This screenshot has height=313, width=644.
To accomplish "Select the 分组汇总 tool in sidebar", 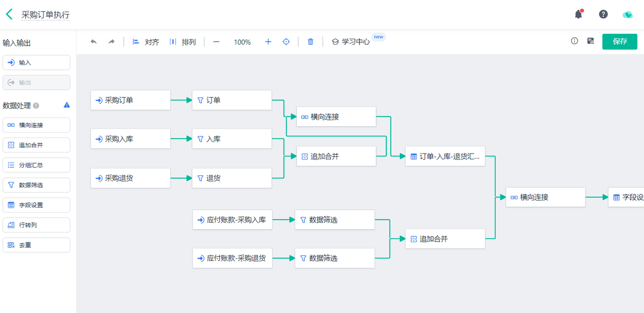I will click(36, 165).
